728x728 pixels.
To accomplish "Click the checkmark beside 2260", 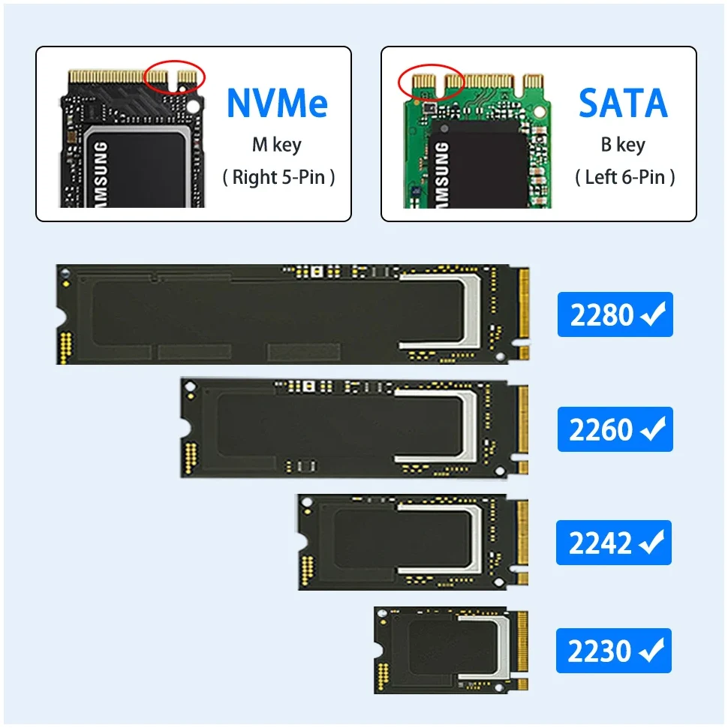I will tap(653, 429).
